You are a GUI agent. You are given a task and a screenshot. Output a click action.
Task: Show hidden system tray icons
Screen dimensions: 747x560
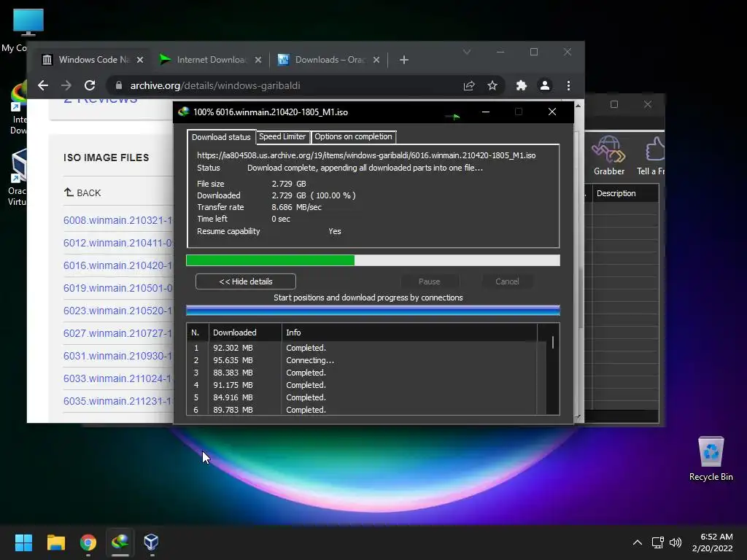(x=637, y=542)
